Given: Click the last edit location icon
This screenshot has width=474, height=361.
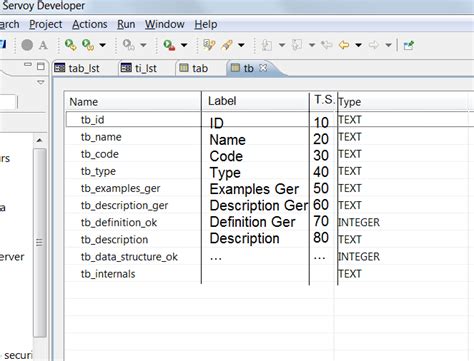Looking at the screenshot, I should click(327, 45).
